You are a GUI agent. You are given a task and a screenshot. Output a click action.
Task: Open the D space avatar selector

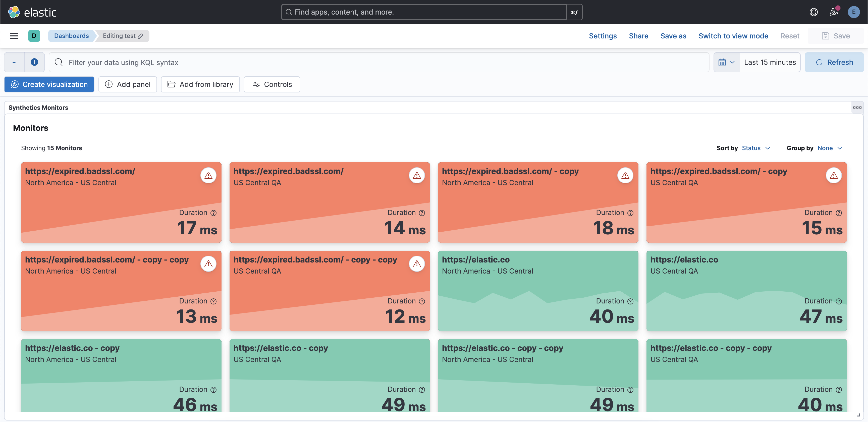[34, 36]
